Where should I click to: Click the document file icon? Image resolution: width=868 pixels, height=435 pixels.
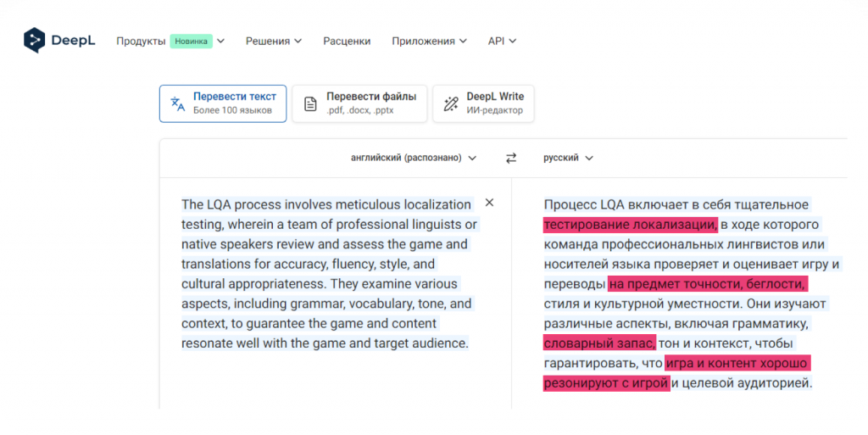coord(310,103)
